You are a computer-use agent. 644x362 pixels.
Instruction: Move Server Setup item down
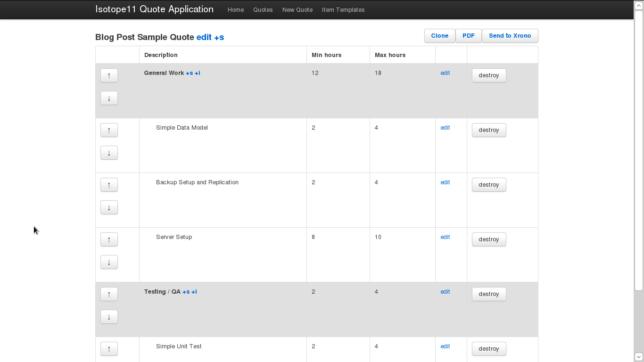pyautogui.click(x=109, y=262)
